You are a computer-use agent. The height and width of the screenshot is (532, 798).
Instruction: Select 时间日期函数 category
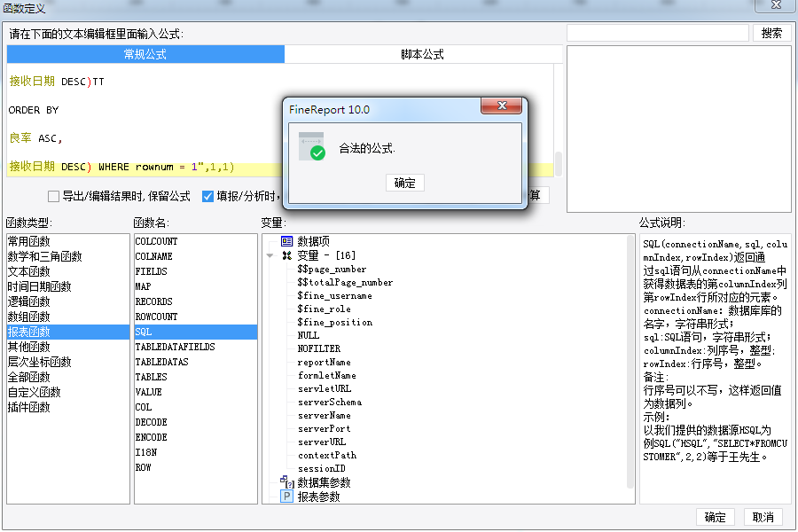68,286
